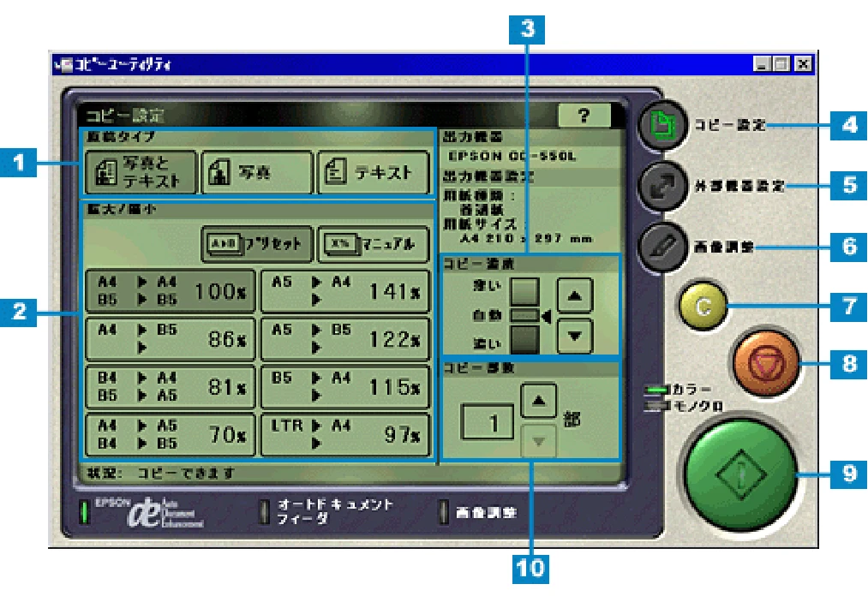868x602 pixels.
Task: Click copy density down arrow
Action: tap(575, 336)
